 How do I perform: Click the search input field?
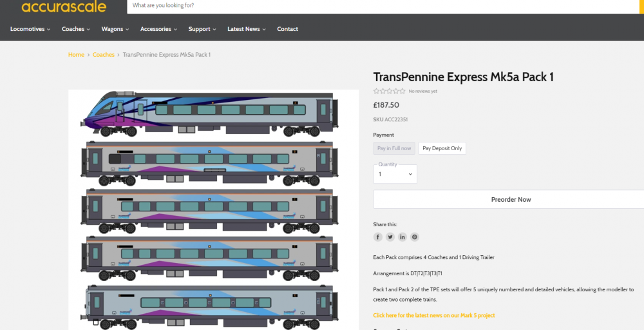click(x=380, y=6)
